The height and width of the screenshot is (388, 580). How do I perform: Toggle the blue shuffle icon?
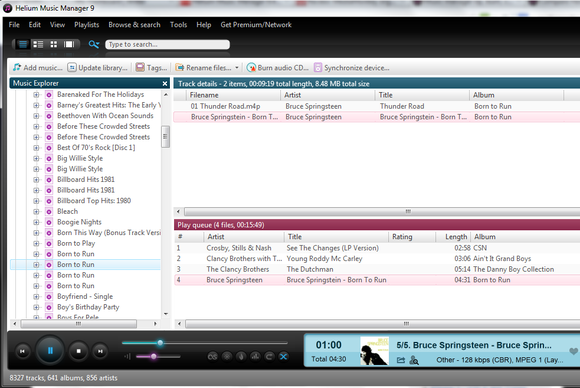click(x=283, y=357)
